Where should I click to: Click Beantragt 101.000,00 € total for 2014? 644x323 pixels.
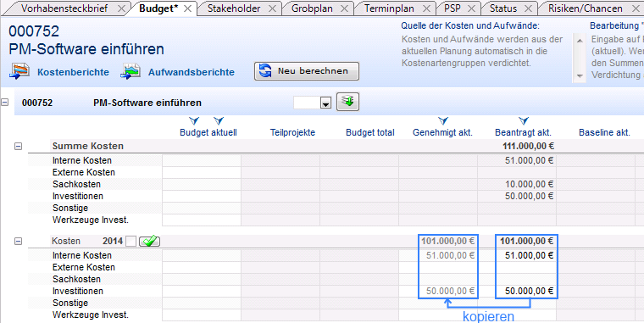click(527, 241)
